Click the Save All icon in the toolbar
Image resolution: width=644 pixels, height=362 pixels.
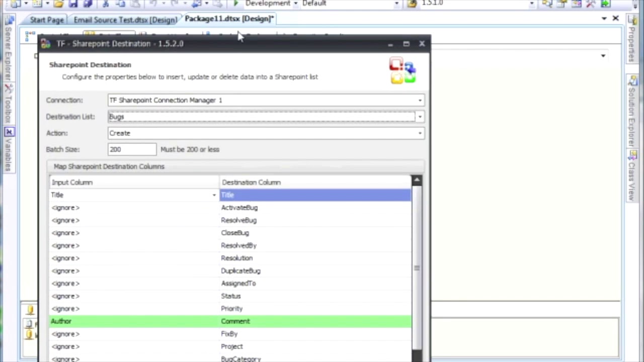pos(88,4)
